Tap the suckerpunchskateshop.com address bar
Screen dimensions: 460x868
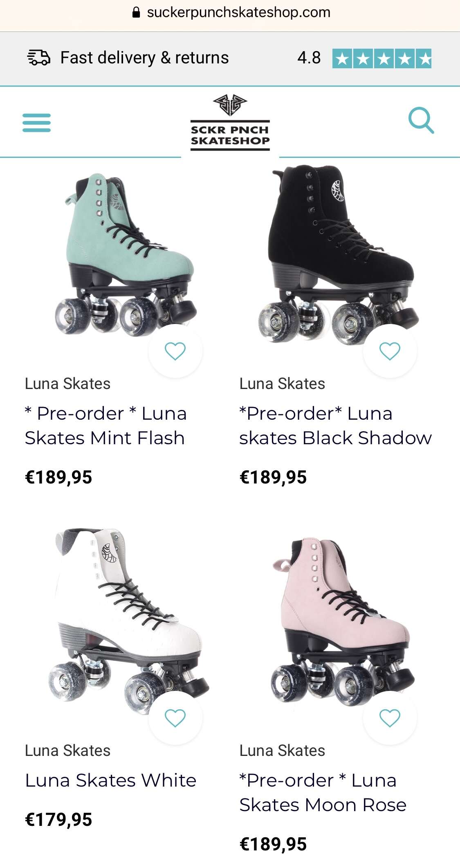[x=230, y=13]
